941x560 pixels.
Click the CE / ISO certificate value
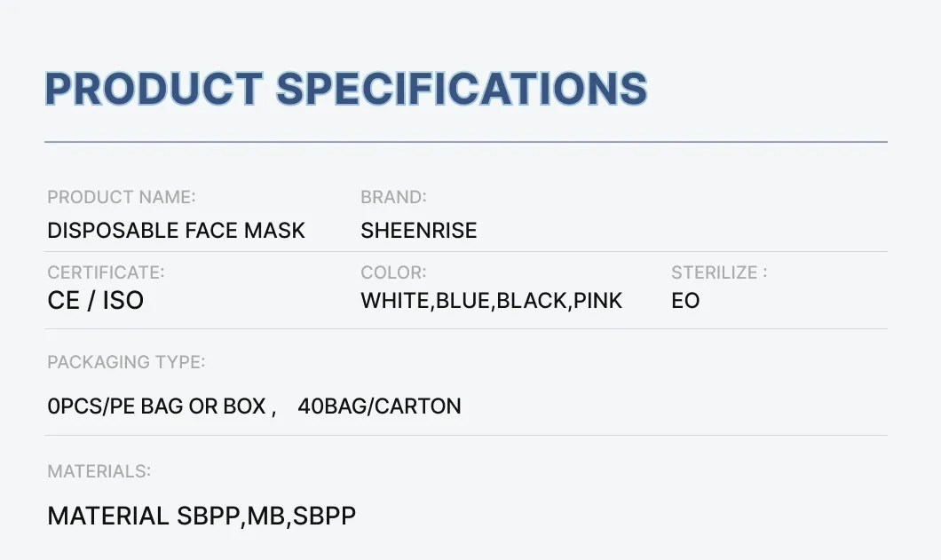[95, 301]
